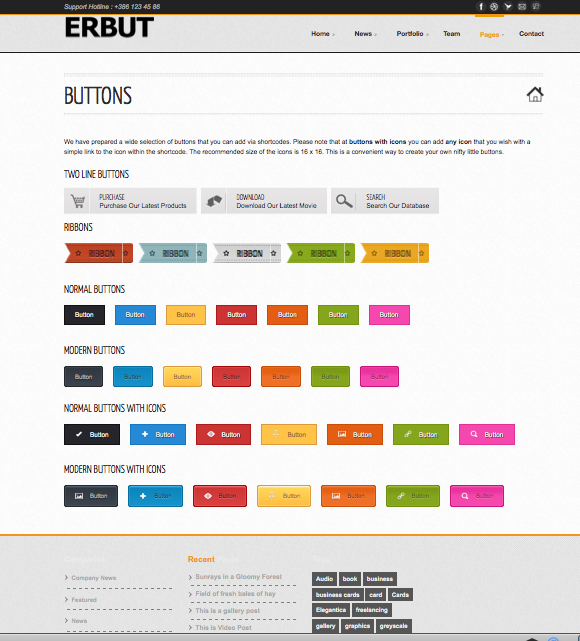Open the Portfolio menu
580x641 pixels.
point(412,34)
